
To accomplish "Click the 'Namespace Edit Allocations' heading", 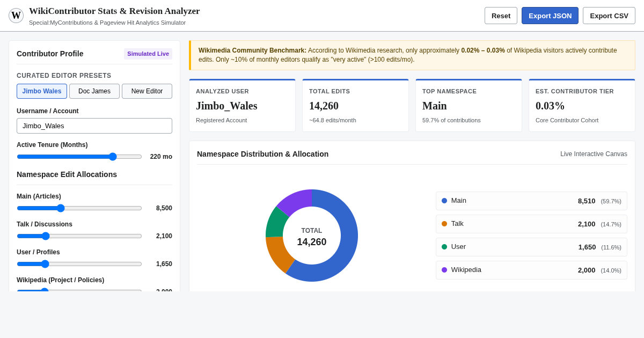I will (x=67, y=174).
